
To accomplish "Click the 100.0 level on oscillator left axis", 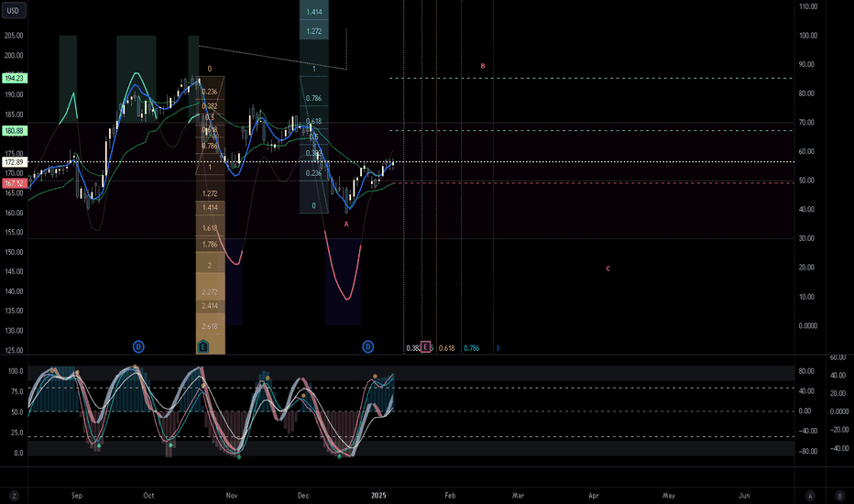I will (16, 371).
